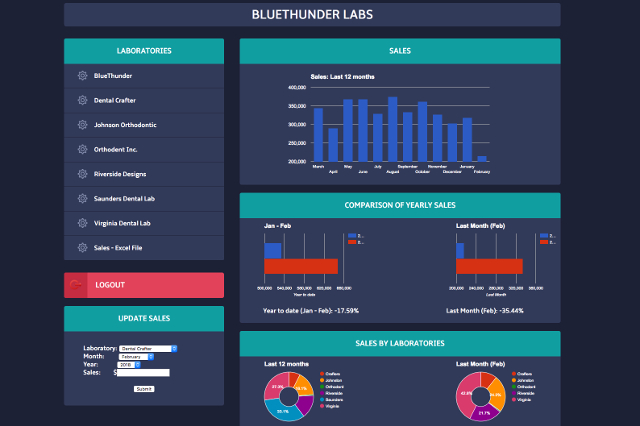
Task: Click the gear icon beside BlueThunder
Action: click(82, 76)
